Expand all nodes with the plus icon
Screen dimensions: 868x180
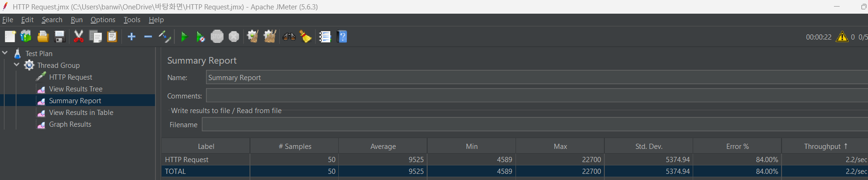click(x=132, y=37)
